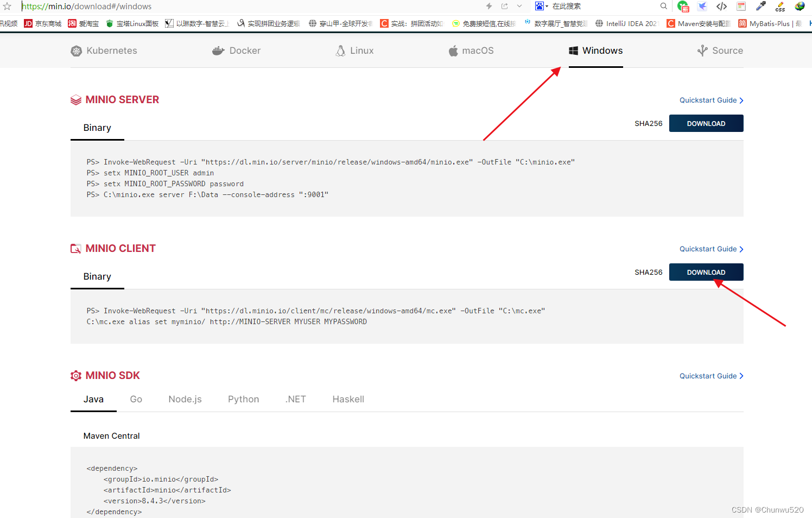
Task: Click the mc.exe alias set myminio line
Action: pos(227,321)
